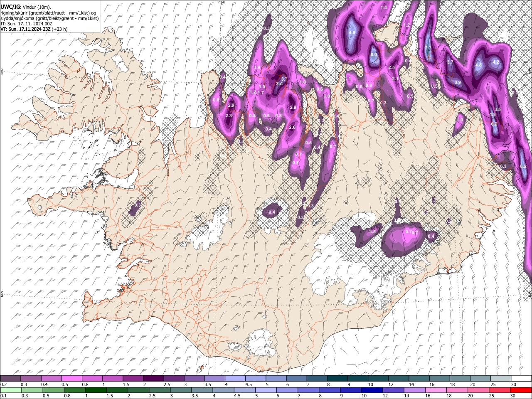Screen dimensions: 532x399
Task: Pick the deep blue 10–12 swatch in the lower legend row
Action: pyautogui.click(x=372, y=390)
